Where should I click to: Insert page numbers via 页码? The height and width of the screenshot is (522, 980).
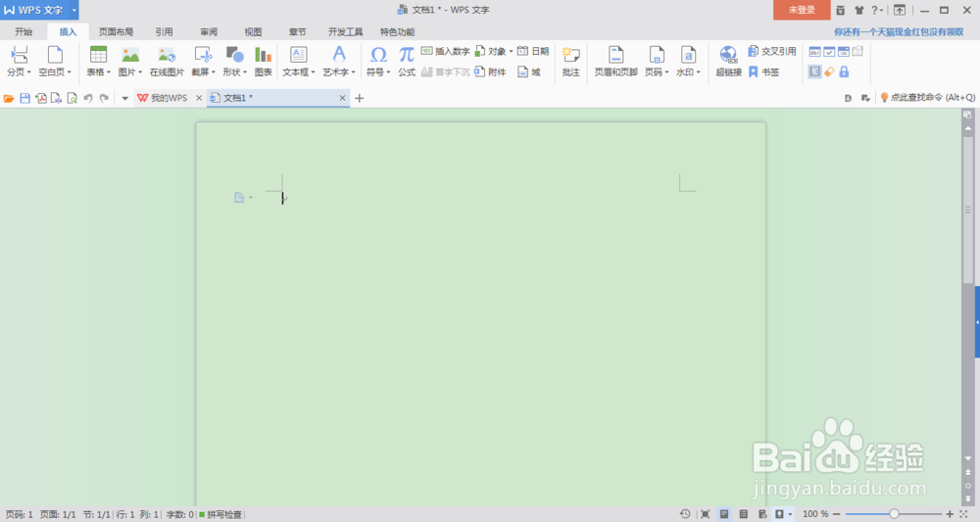(x=657, y=61)
